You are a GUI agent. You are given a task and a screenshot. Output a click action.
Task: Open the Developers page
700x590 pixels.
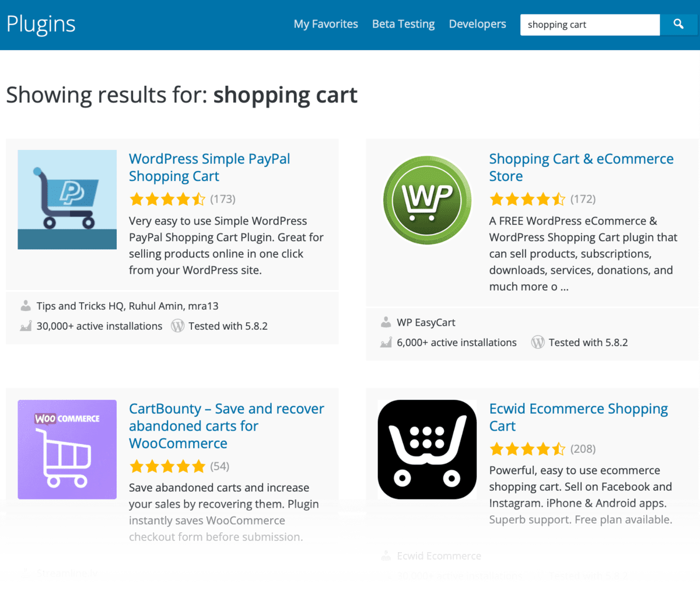477,24
